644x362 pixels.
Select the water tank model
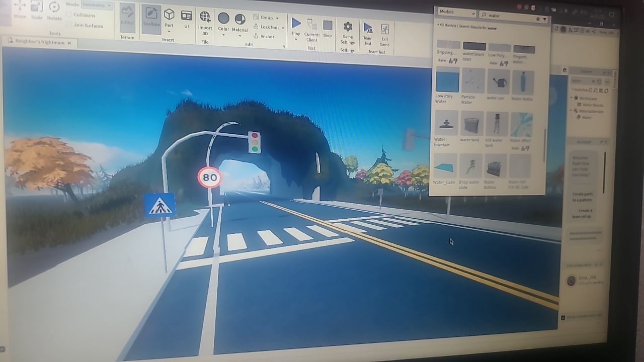pyautogui.click(x=471, y=127)
